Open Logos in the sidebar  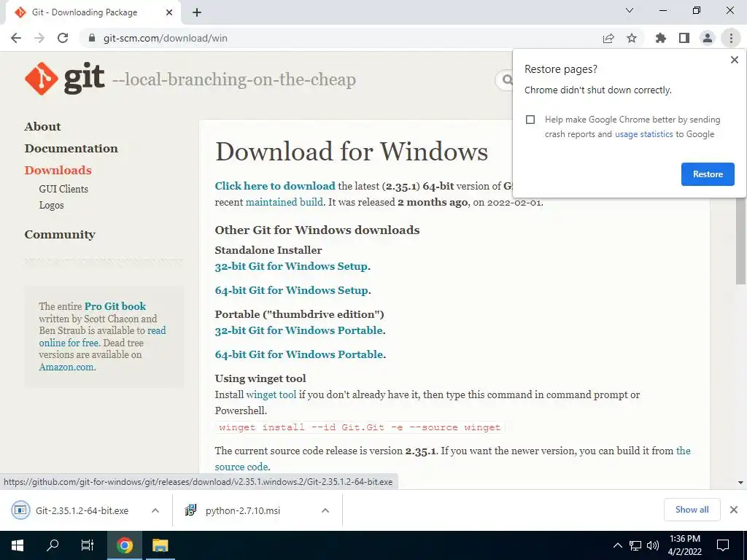point(52,205)
